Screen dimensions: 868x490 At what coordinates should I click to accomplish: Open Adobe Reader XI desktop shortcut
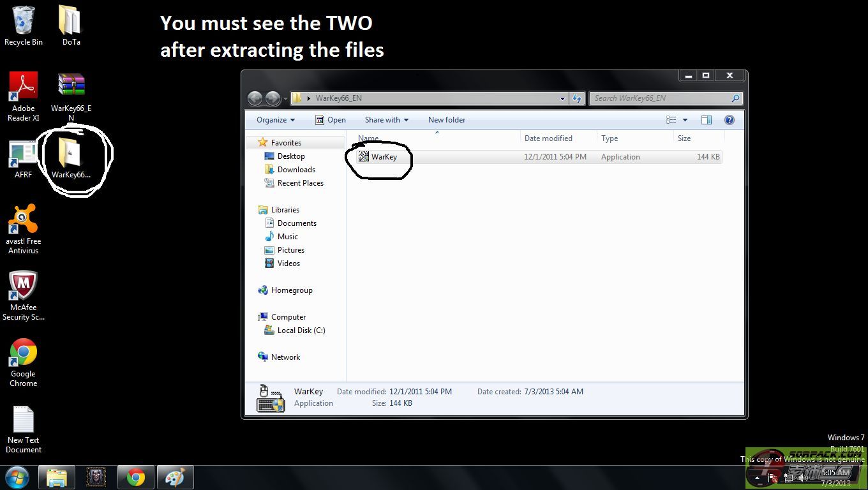tap(24, 87)
